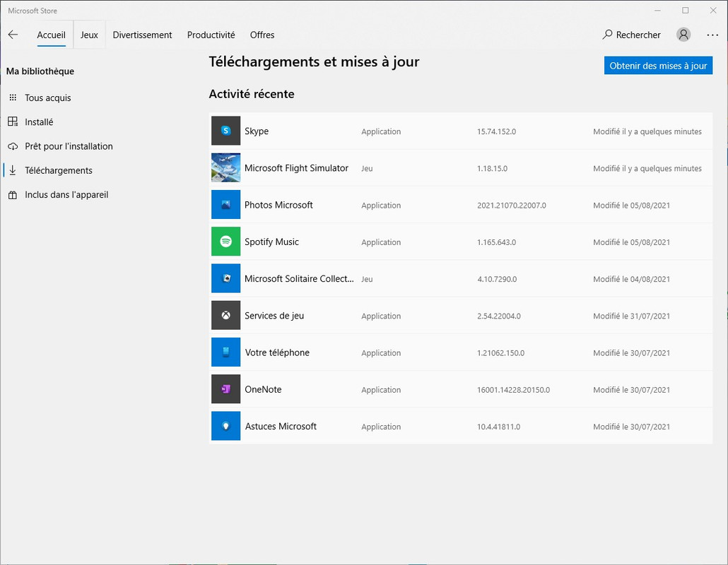This screenshot has height=565, width=728.
Task: Click the Installé sidebar icon
Action: (13, 121)
